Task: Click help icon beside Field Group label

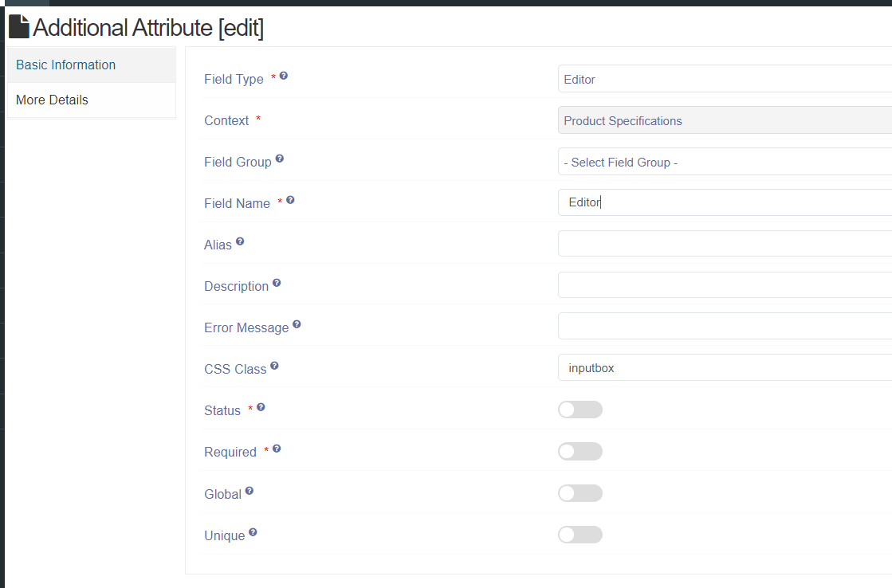Action: (x=280, y=159)
